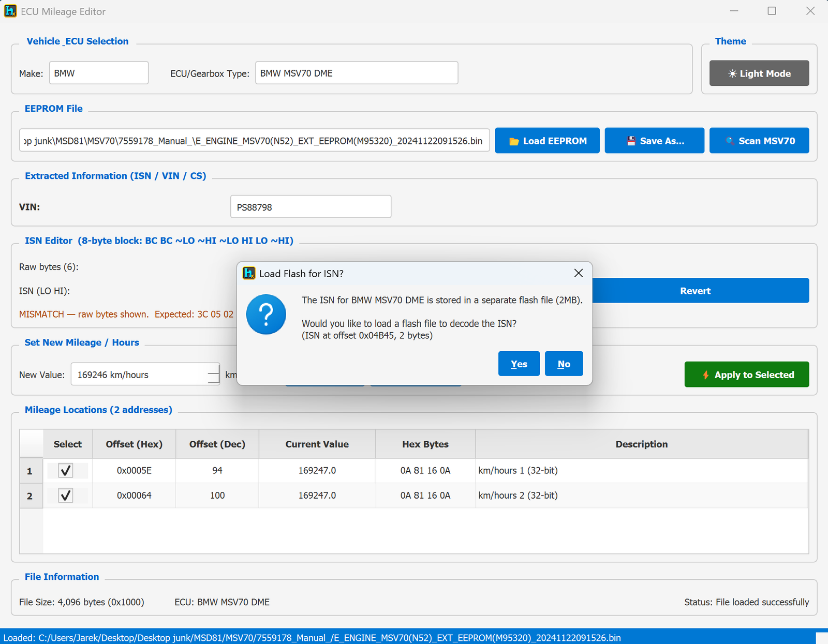
Task: Click the Description column header
Action: [642, 444]
